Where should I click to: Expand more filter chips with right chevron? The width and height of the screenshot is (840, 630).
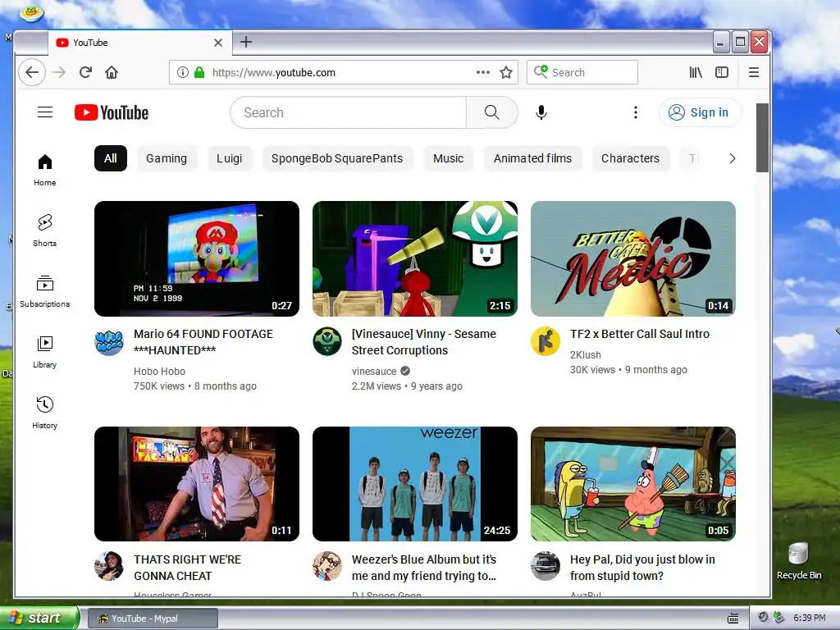(733, 158)
